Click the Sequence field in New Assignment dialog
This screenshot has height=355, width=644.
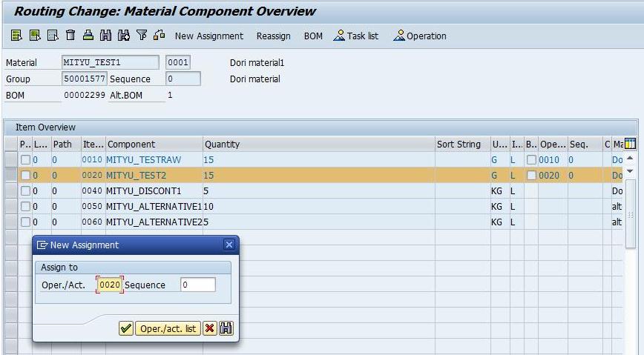click(x=198, y=285)
